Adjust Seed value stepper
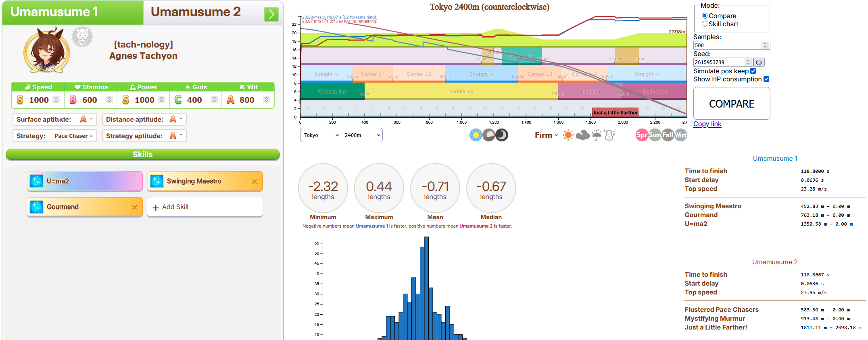 coord(748,62)
